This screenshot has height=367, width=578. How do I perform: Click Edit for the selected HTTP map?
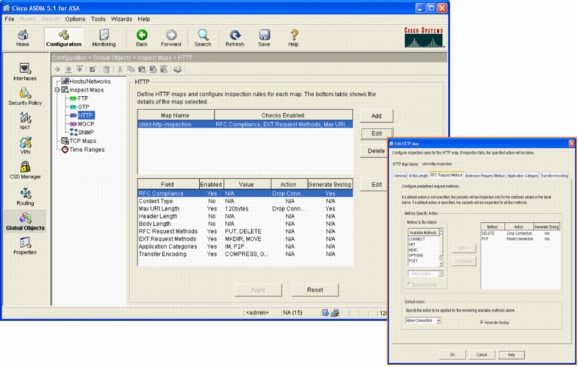click(376, 133)
